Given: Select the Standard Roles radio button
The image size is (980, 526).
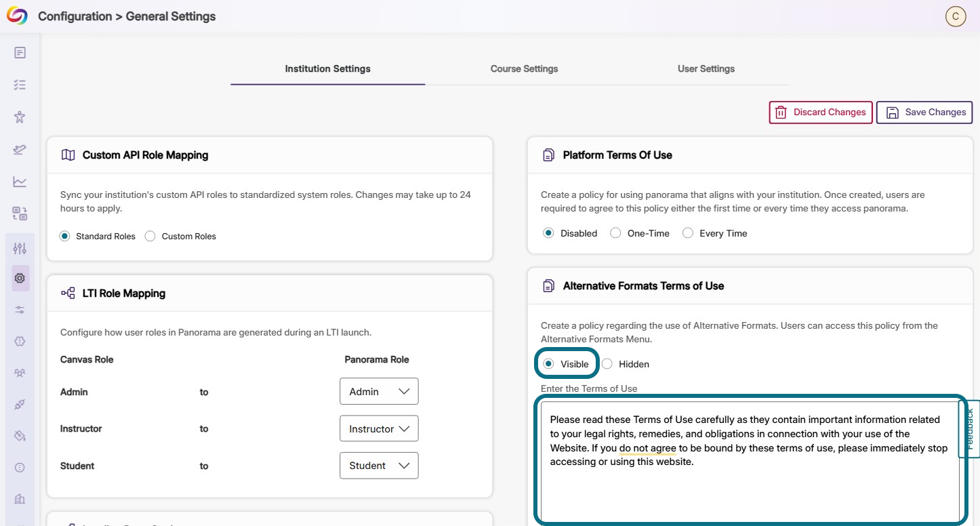Looking at the screenshot, I should pyautogui.click(x=65, y=237).
